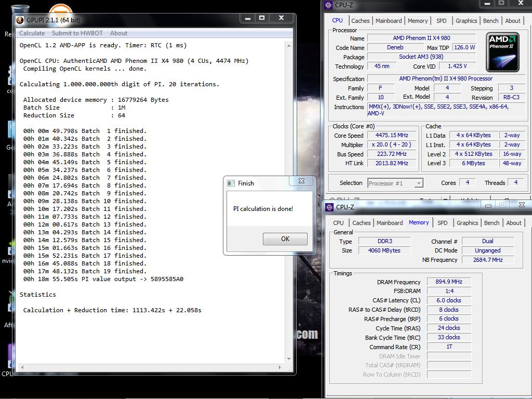This screenshot has height=399, width=532.
Task: Close the Finish dialog with X
Action: 301,181
